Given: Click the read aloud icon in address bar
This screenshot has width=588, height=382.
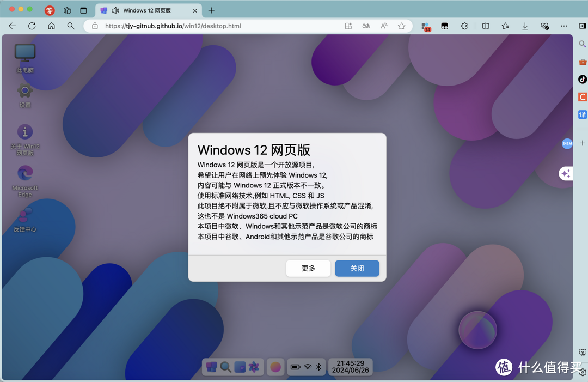Looking at the screenshot, I should (384, 26).
